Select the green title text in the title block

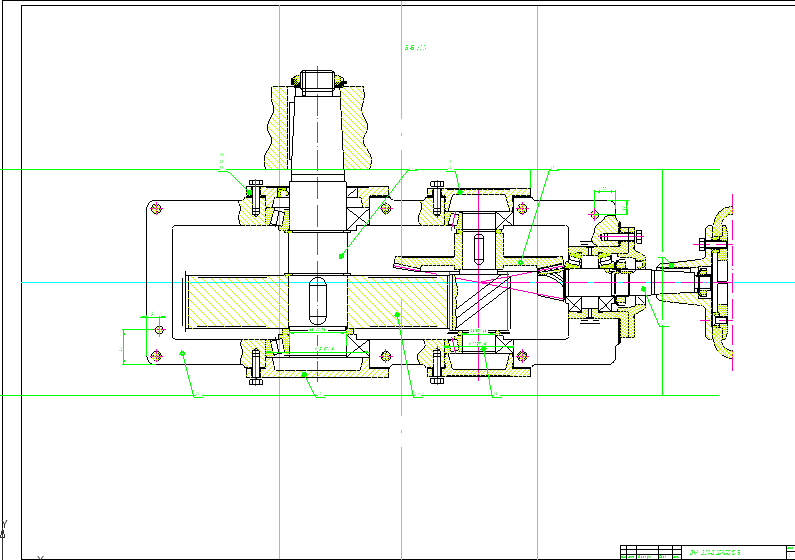coord(718,552)
